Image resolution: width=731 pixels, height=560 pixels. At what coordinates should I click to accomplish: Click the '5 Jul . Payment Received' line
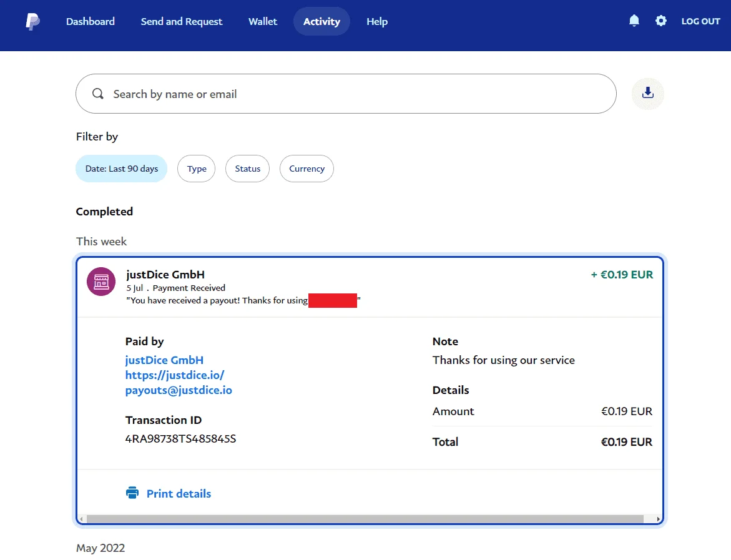176,288
